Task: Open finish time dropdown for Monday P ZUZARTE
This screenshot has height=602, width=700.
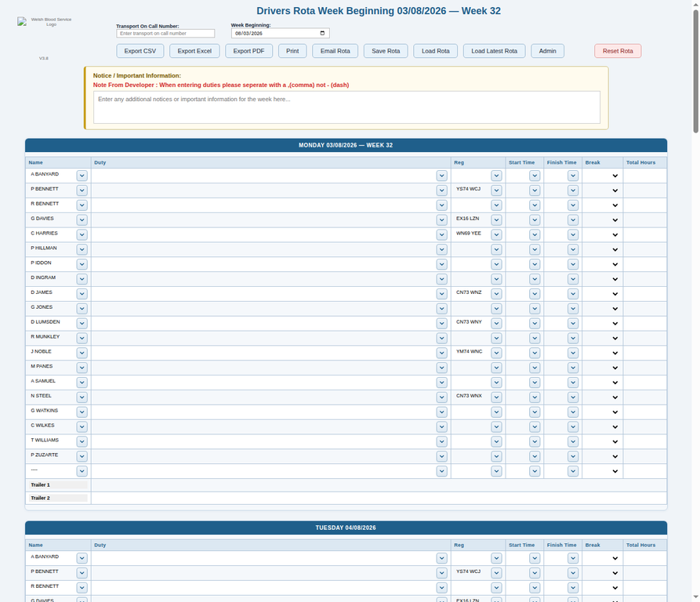Action: 573,456
